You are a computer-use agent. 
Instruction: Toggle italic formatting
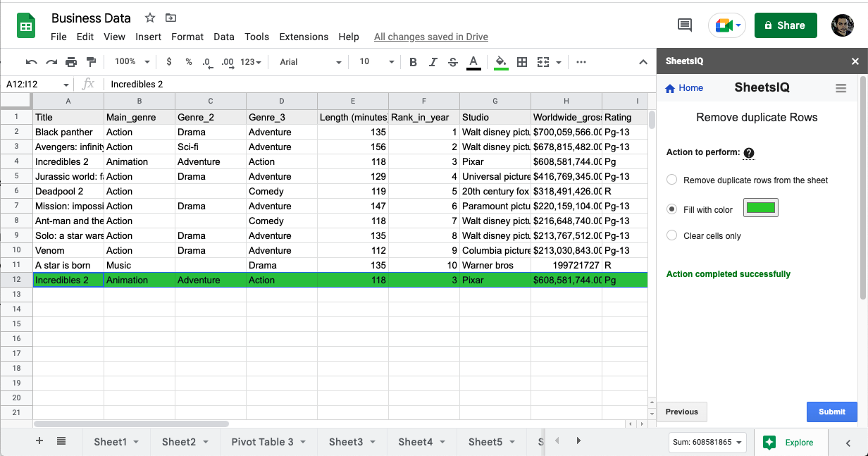[x=433, y=62]
